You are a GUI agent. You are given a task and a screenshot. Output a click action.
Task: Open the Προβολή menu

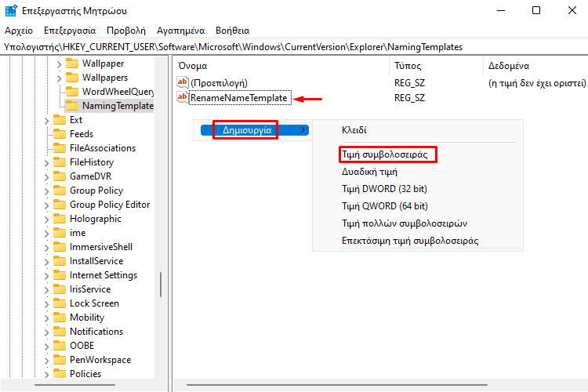point(126,31)
